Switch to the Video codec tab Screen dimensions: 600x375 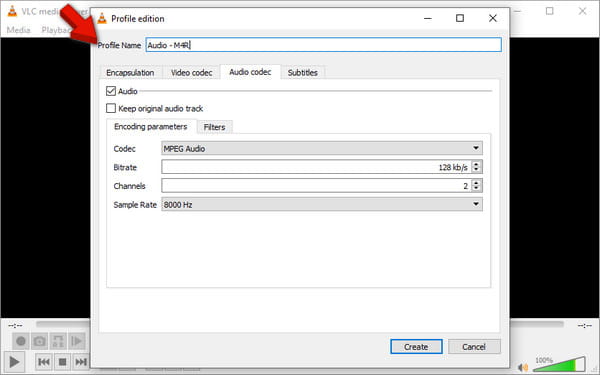coord(191,72)
